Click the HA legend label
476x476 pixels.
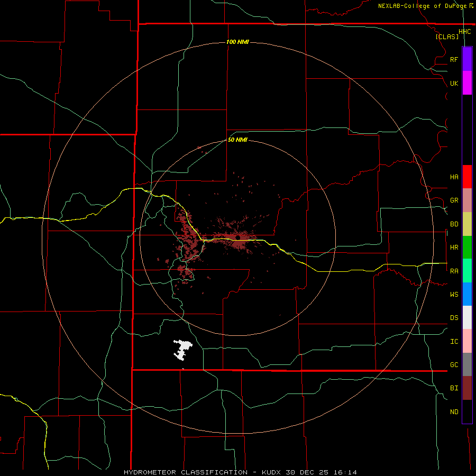[x=454, y=177]
